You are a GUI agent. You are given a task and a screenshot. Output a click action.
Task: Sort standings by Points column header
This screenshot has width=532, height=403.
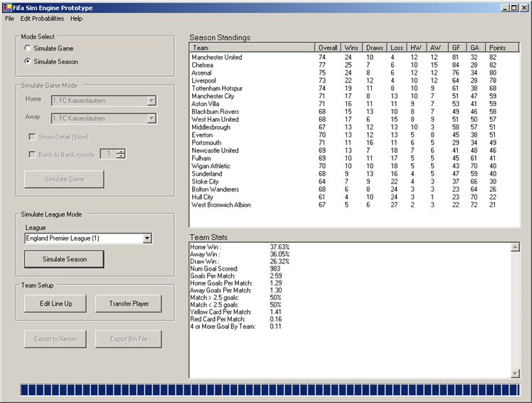(x=502, y=48)
